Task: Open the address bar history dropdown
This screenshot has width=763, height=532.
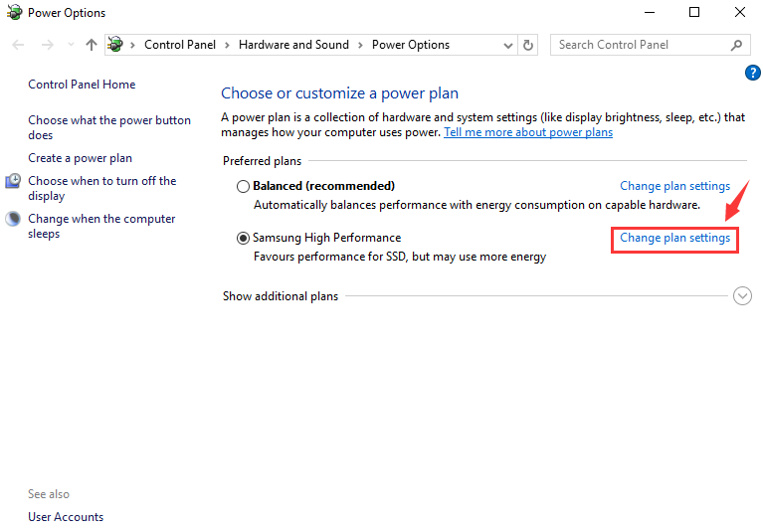Action: point(509,45)
